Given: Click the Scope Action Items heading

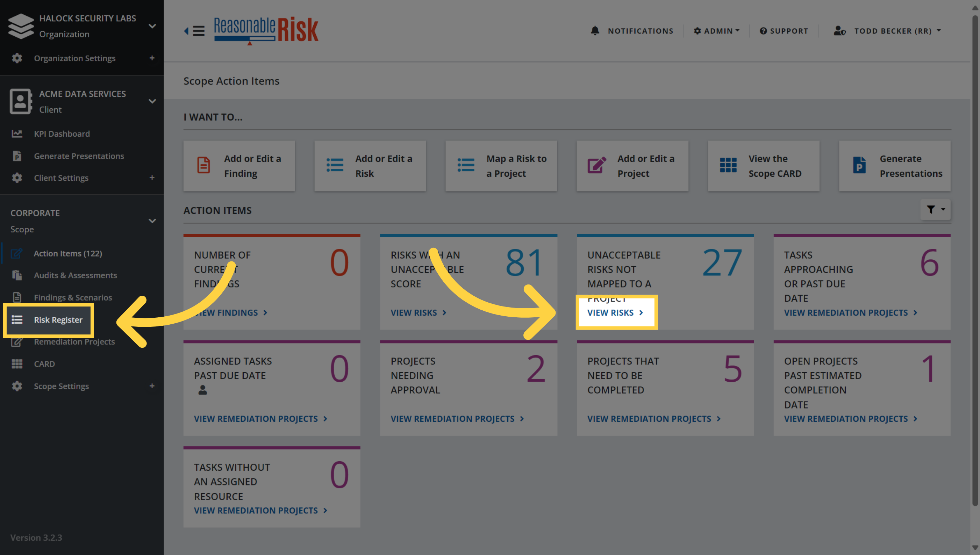Looking at the screenshot, I should point(231,81).
